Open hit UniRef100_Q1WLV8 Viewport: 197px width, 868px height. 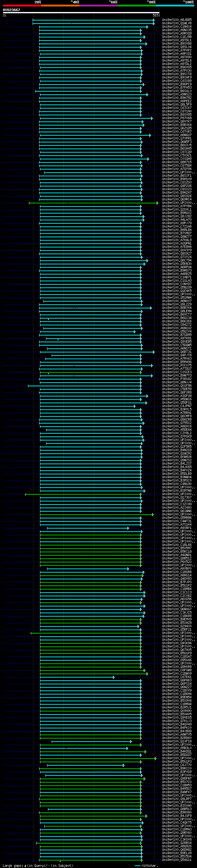(177, 23)
